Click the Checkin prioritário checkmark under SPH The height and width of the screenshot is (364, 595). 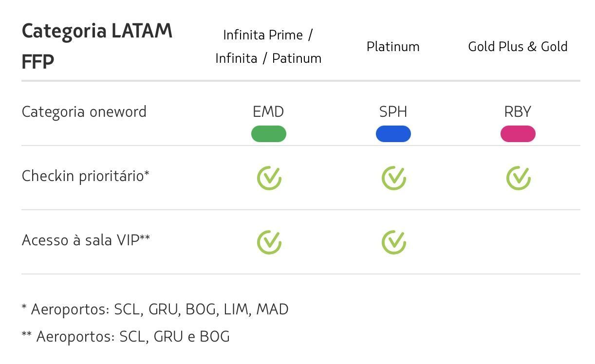tap(394, 178)
